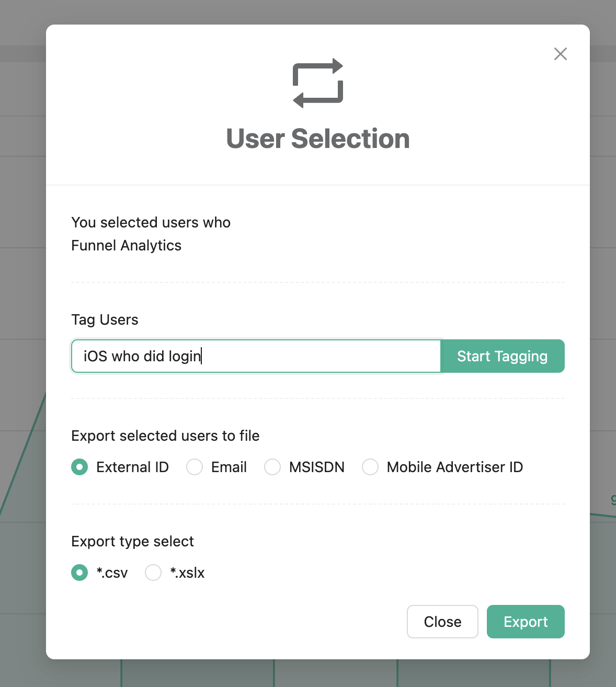Image resolution: width=616 pixels, height=687 pixels.
Task: Click the "You selected users who" line
Action: 151,222
